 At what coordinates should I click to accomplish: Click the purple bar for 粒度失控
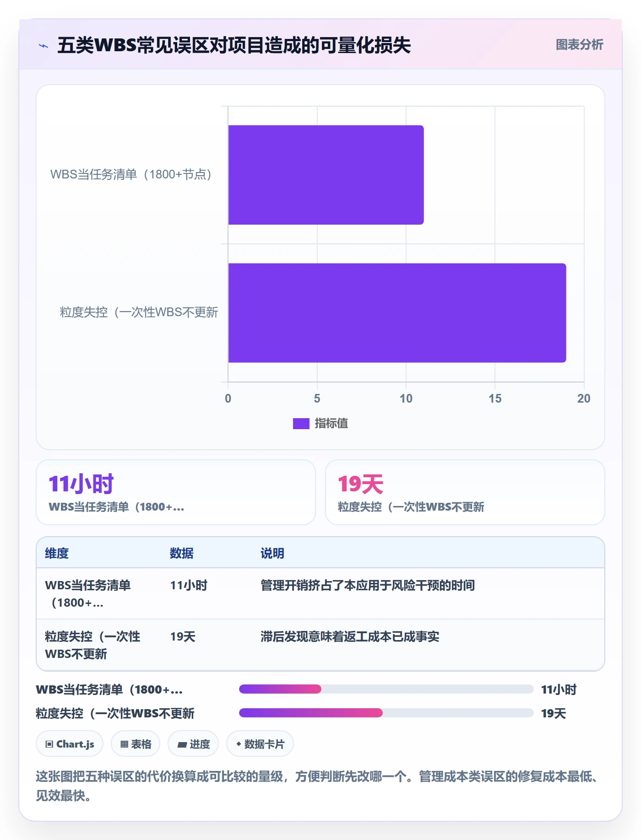point(397,313)
